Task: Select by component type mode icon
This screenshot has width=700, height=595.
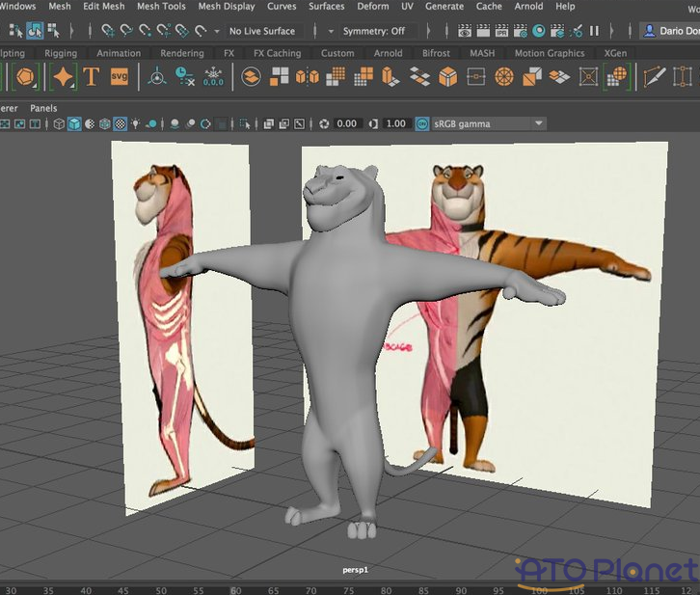Action: coord(54,31)
